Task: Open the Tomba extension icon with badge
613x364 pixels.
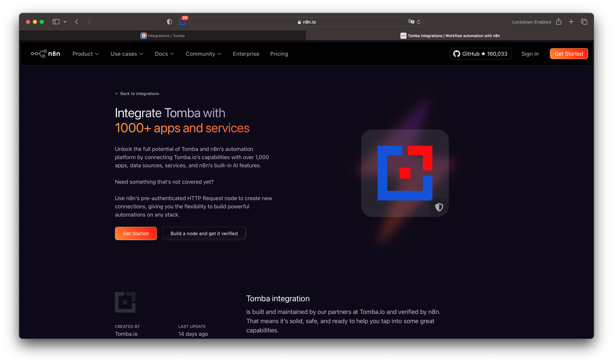Action: 182,22
